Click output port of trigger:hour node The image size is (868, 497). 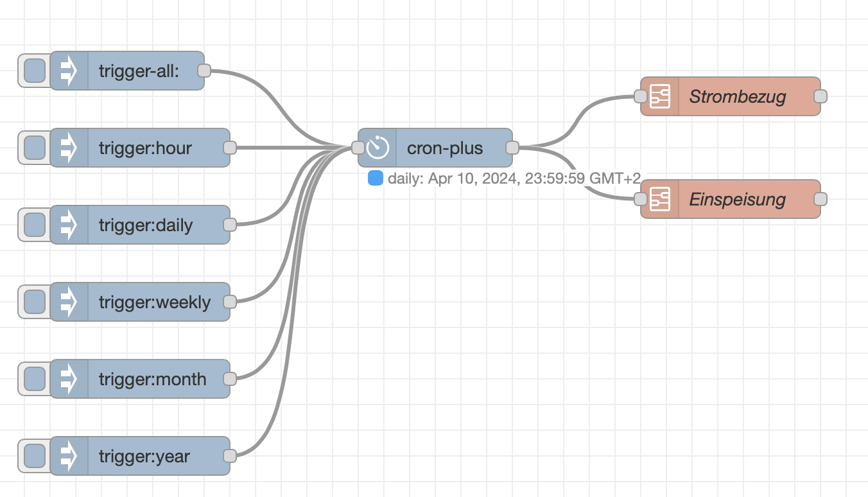pos(230,148)
